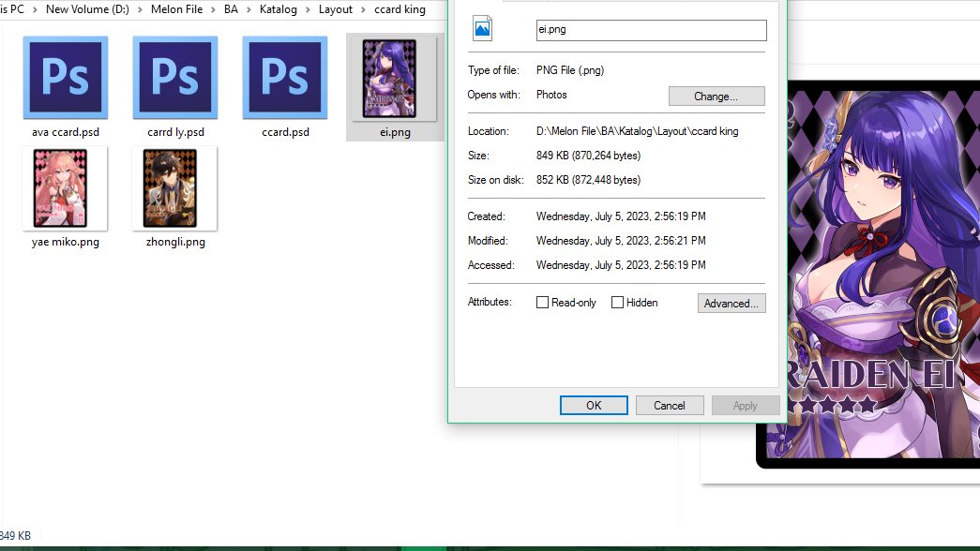Select the ei.png image thumbnail
Screen dimensions: 980x551
(x=389, y=79)
